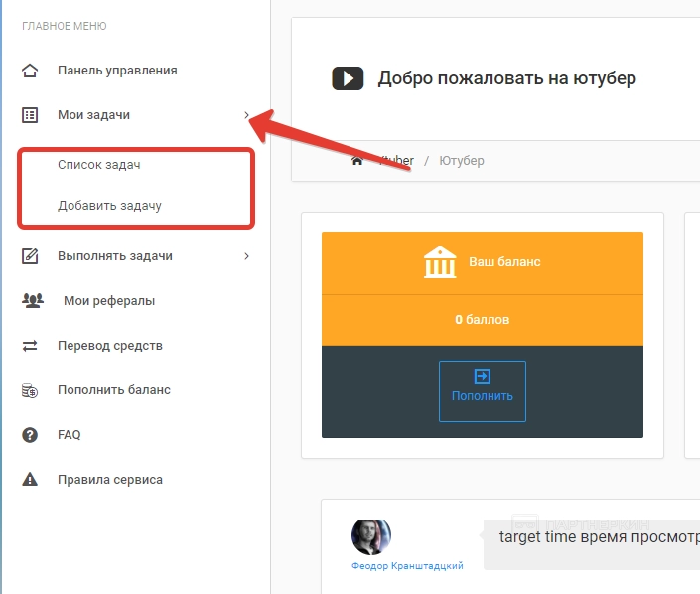The width and height of the screenshot is (700, 594).
Task: Click the question mark FAQ icon
Action: pyautogui.click(x=30, y=435)
